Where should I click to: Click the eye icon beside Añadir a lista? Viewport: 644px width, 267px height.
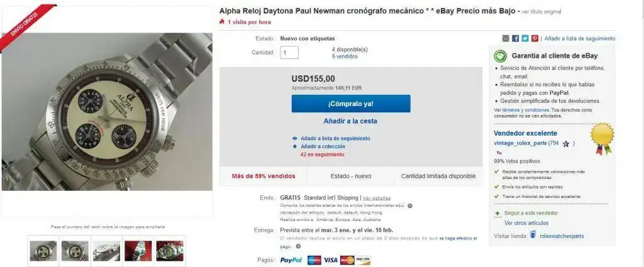click(295, 138)
